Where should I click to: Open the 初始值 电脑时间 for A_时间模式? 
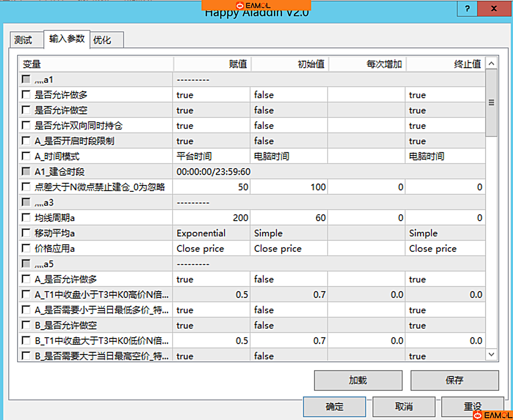(289, 156)
